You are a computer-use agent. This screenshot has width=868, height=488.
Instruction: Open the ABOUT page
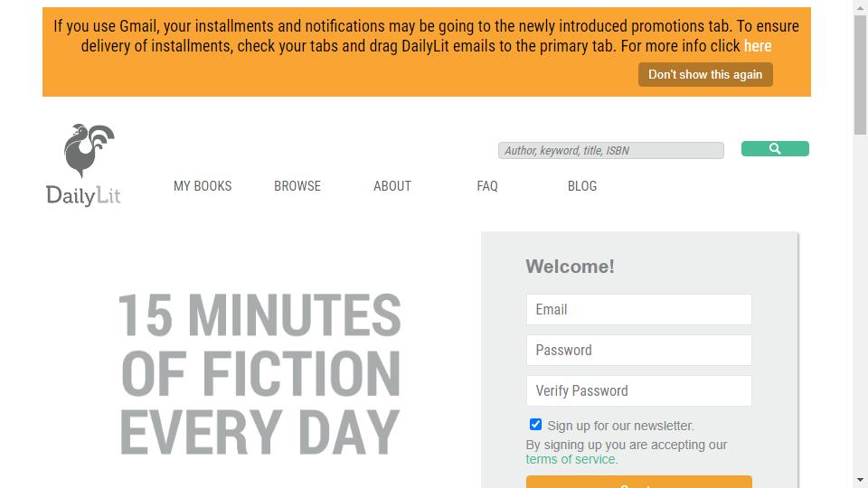click(x=392, y=186)
